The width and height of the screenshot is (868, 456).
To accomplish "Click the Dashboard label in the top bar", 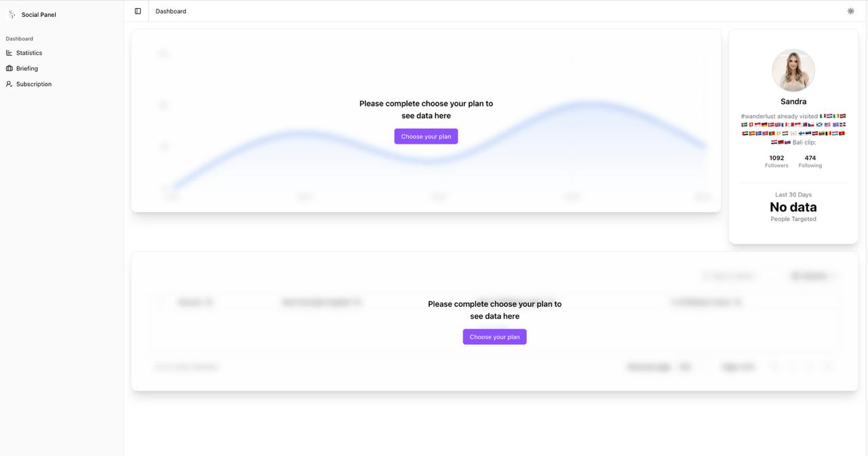I will [170, 11].
